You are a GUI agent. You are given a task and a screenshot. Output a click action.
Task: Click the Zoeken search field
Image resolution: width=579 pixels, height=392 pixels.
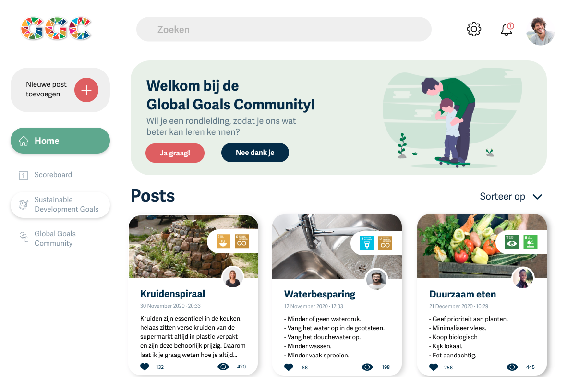point(284,29)
